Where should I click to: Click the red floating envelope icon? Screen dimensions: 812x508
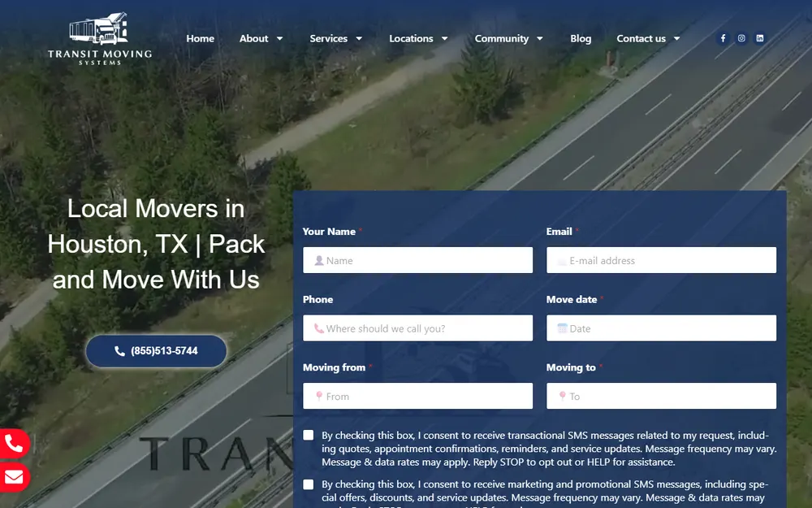point(14,477)
